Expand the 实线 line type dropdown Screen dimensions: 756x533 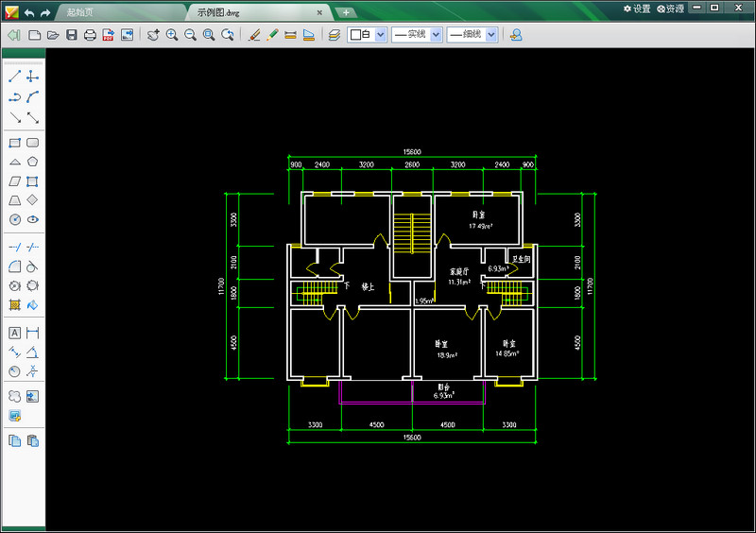(x=436, y=35)
